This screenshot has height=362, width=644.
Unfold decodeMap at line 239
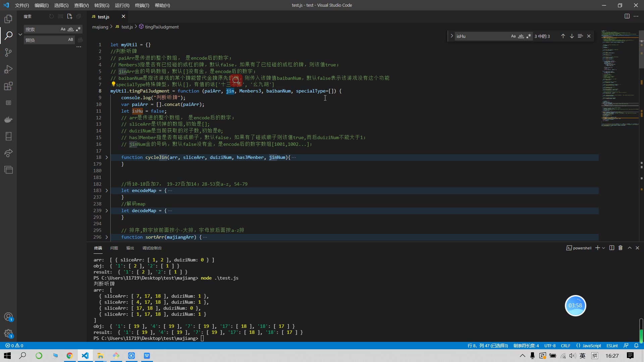click(x=107, y=210)
